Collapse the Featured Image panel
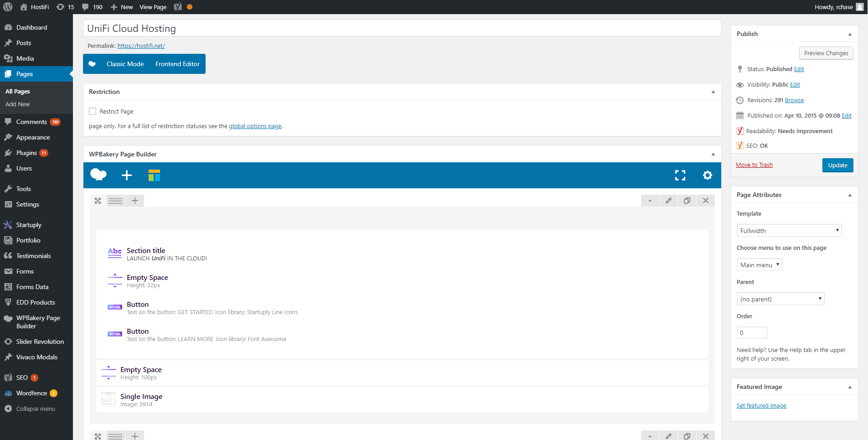This screenshot has height=440, width=868. tap(850, 387)
